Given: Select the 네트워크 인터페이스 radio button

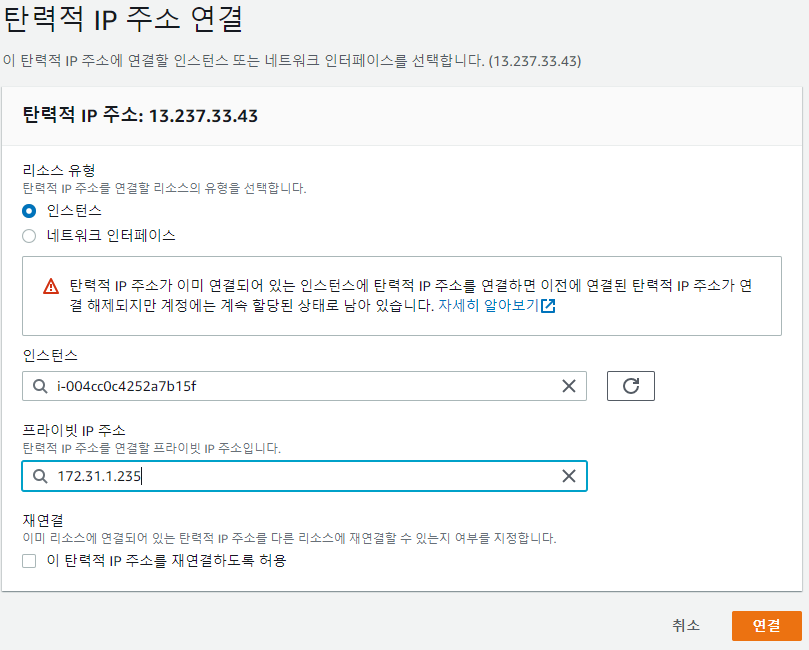Looking at the screenshot, I should click(x=29, y=236).
